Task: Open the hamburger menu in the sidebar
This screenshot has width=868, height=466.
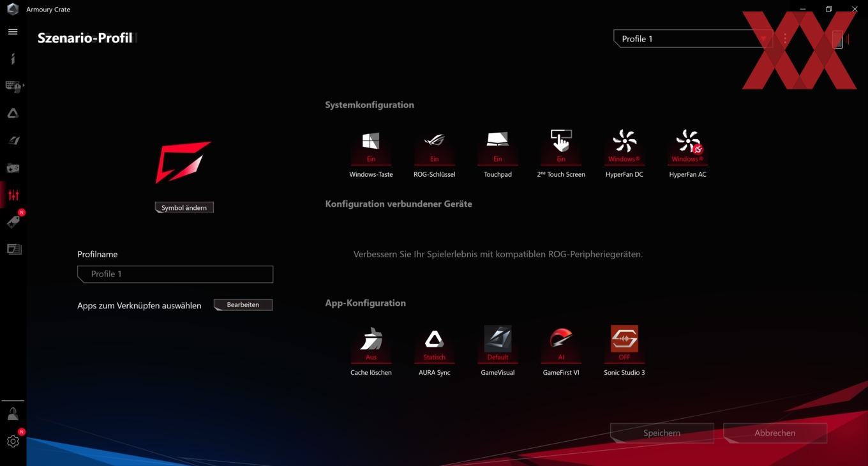Action: point(13,32)
